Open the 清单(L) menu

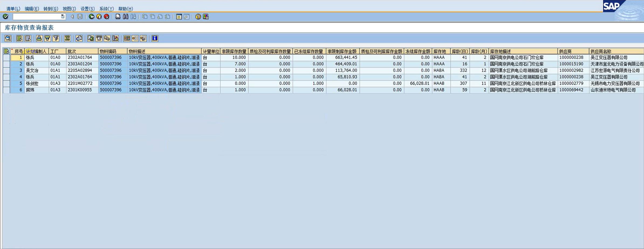click(x=13, y=9)
